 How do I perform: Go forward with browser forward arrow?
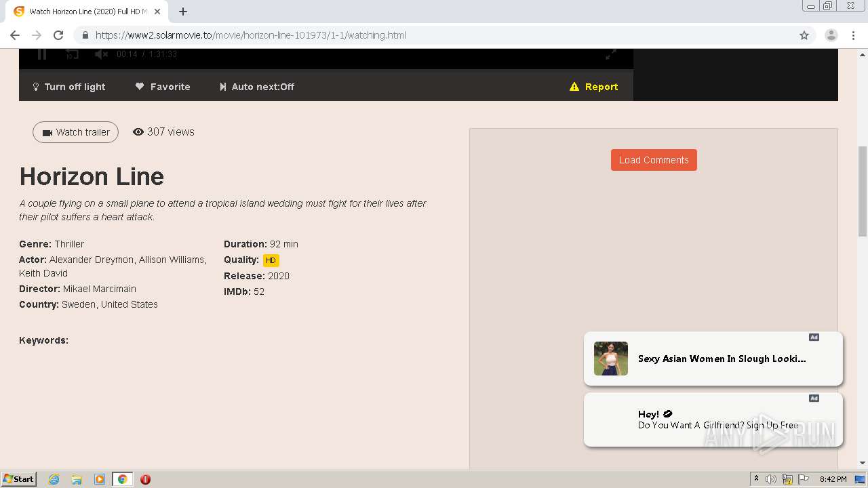click(x=37, y=35)
